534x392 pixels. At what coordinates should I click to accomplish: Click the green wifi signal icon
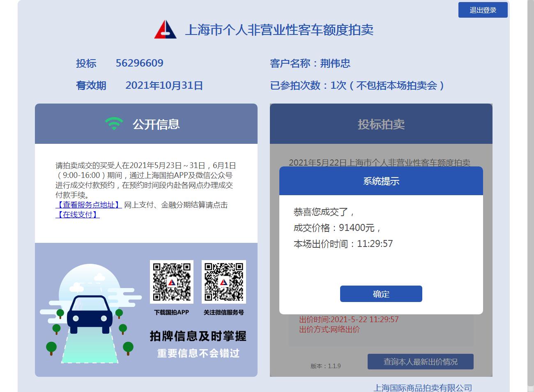click(114, 124)
